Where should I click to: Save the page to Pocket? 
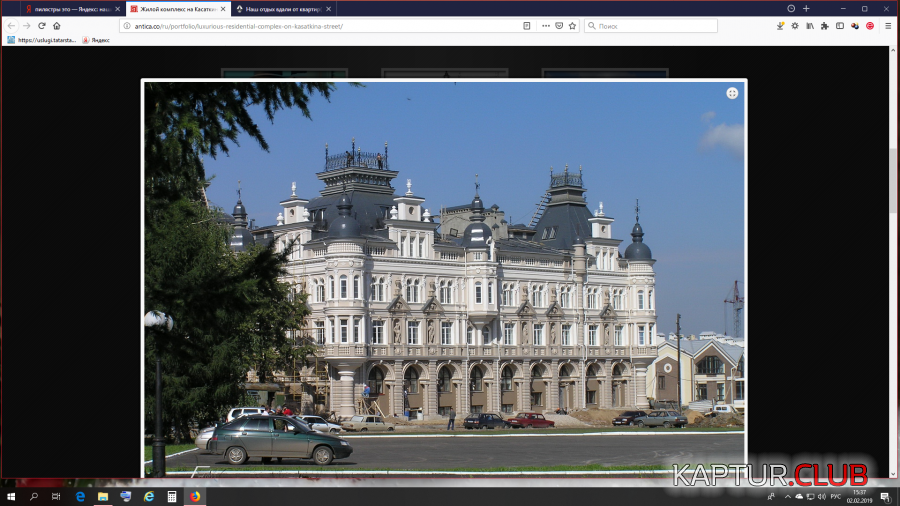[x=559, y=26]
